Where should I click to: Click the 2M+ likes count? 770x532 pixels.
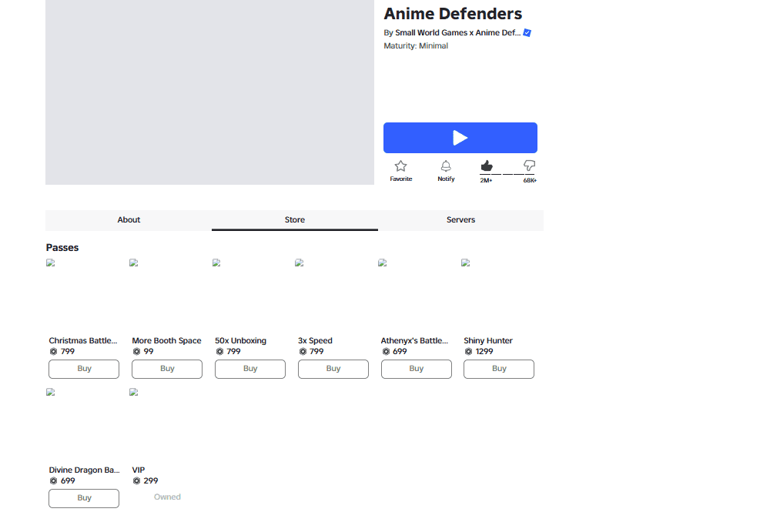click(486, 181)
